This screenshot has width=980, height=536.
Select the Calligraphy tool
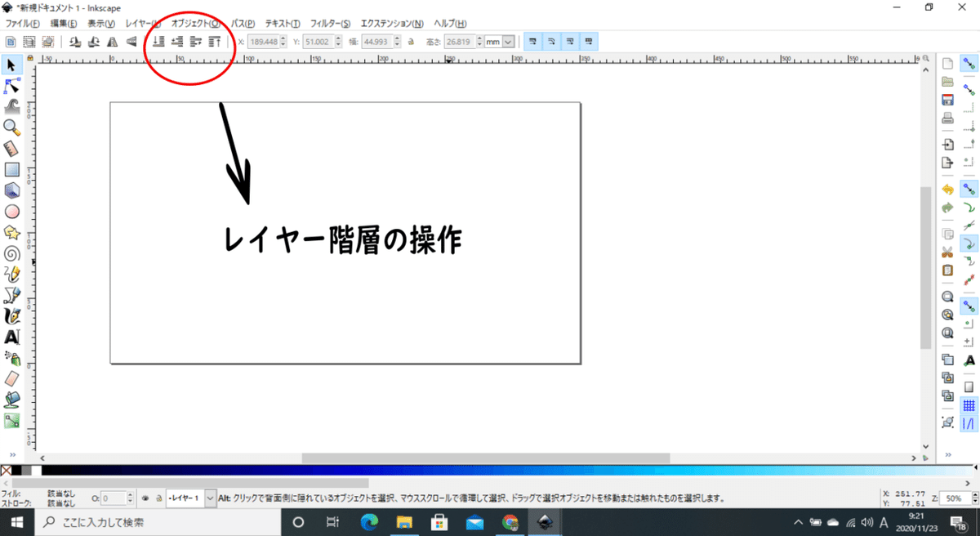click(11, 316)
